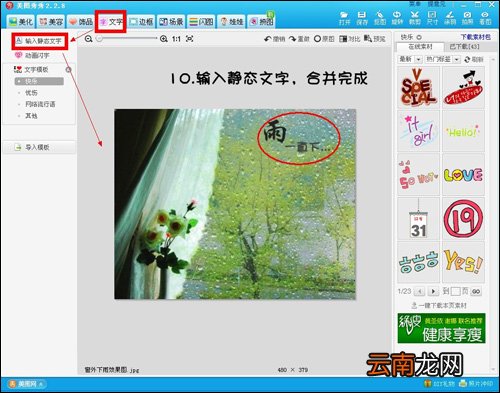Pick the So Hot text sticker
500x393 pixels.
pos(419,175)
